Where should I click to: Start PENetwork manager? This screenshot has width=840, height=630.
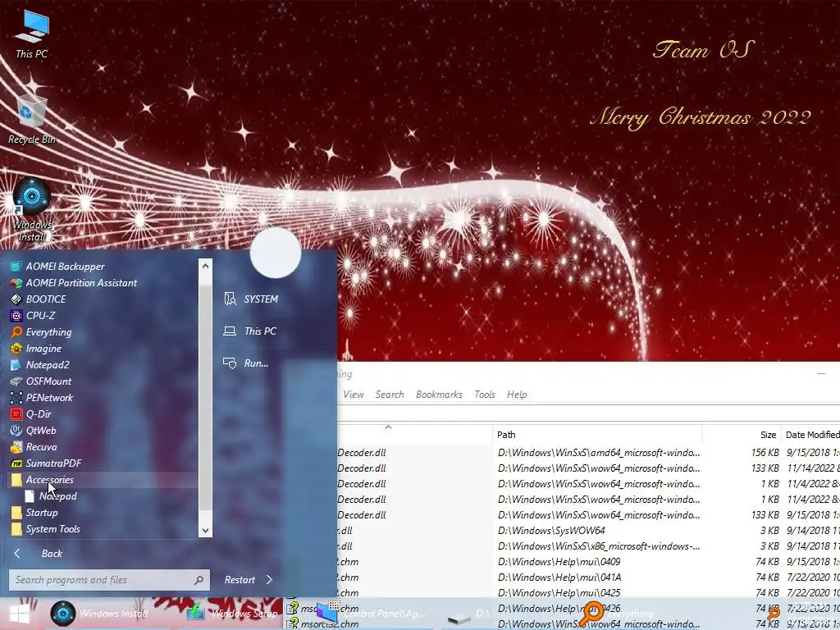[41, 398]
